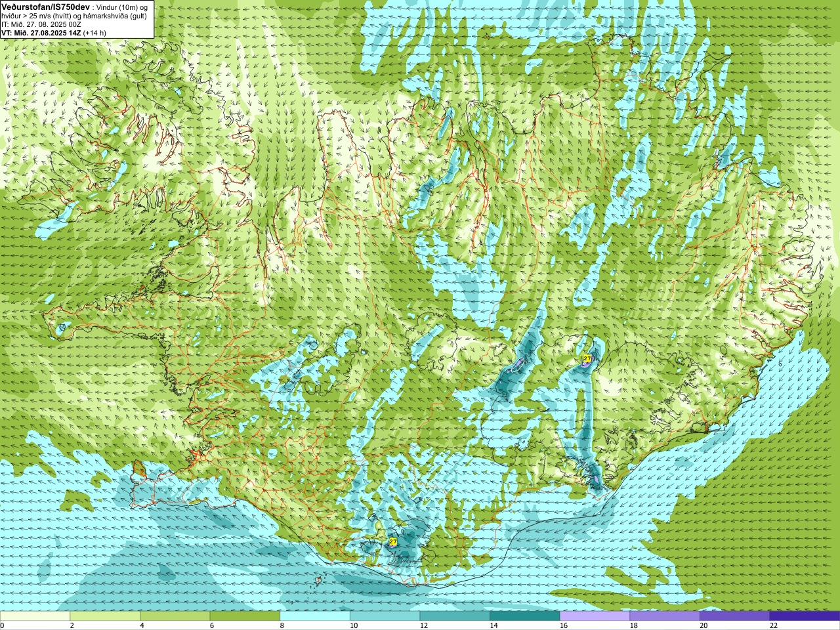This screenshot has width=840, height=630.
Task: Click the 16–18 m/s lavender legend swatch
Action: [x=595, y=616]
